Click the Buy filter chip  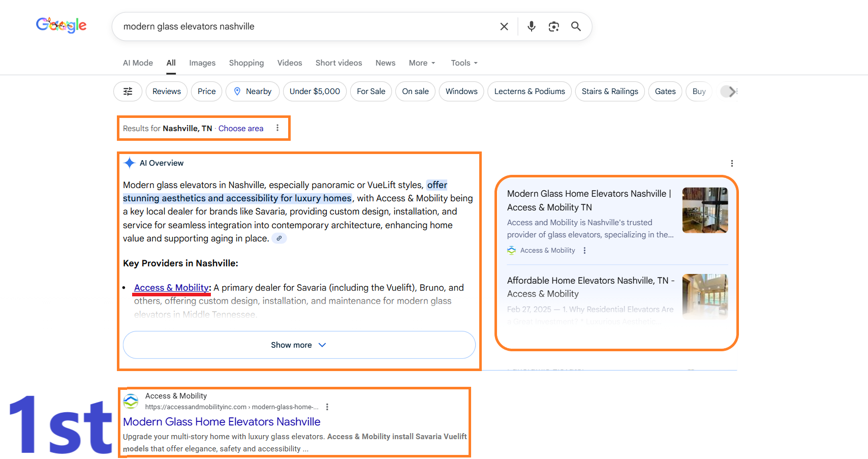click(699, 91)
